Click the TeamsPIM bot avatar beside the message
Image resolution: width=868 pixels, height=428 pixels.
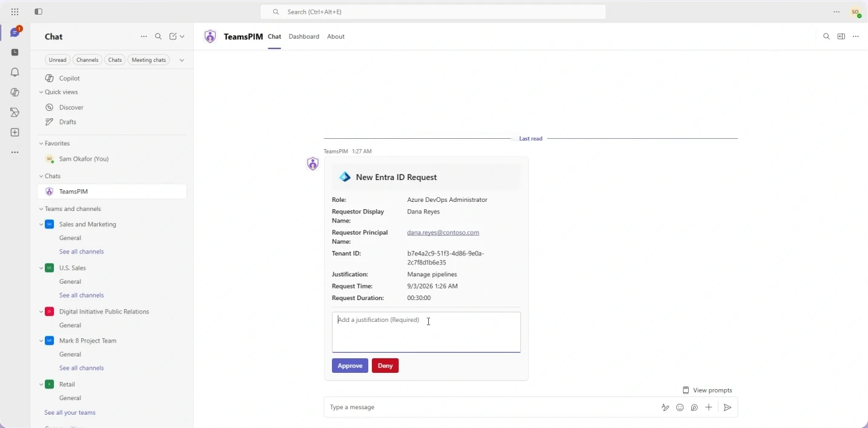point(313,164)
